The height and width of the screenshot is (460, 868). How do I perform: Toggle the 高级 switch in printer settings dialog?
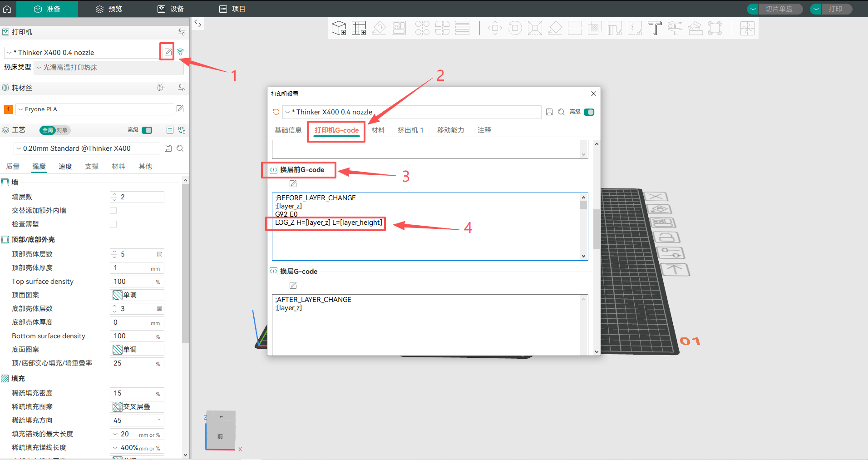point(589,112)
